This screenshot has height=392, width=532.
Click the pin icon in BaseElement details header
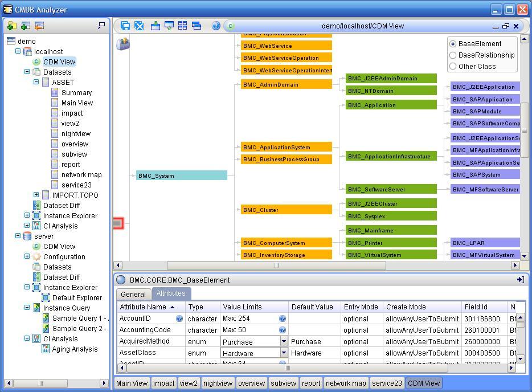coord(521,280)
